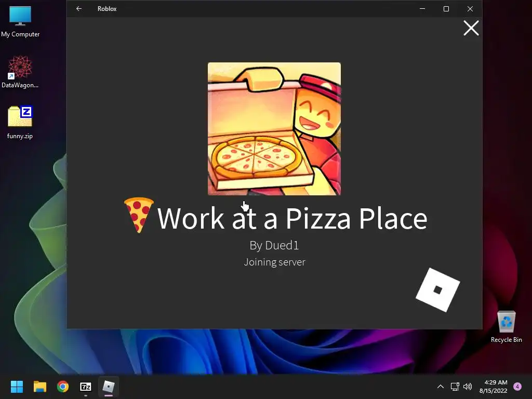
Task: Open the clock showing 4:29 AM
Action: [x=494, y=387]
